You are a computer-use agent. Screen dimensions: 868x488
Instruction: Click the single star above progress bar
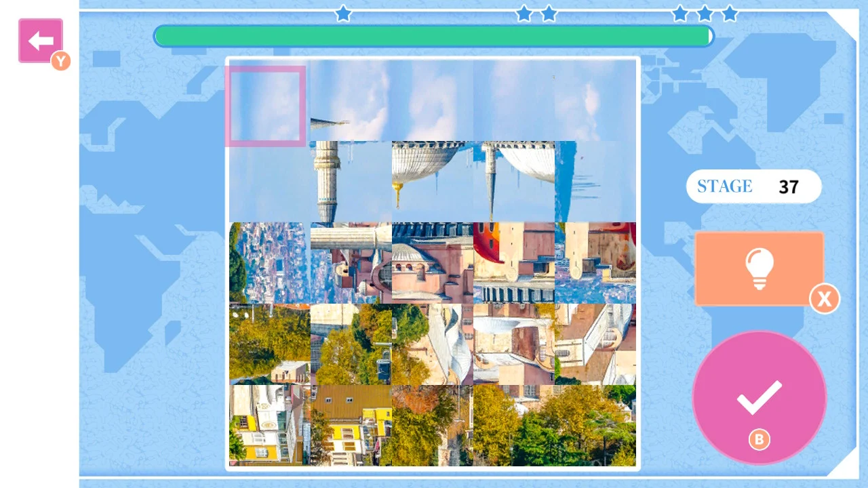click(x=343, y=14)
